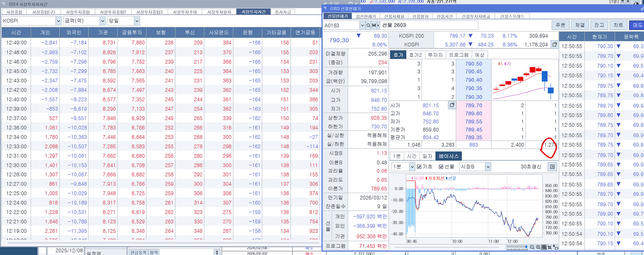Click bid price 789.70 in order book
Image resolution: width=644 pixels, height=255 pixels.
pyautogui.click(x=474, y=105)
